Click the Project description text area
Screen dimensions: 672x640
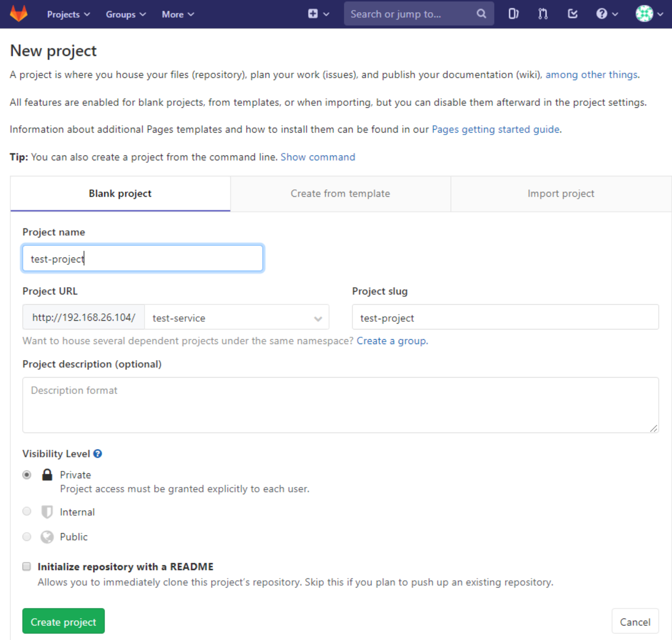pyautogui.click(x=340, y=405)
